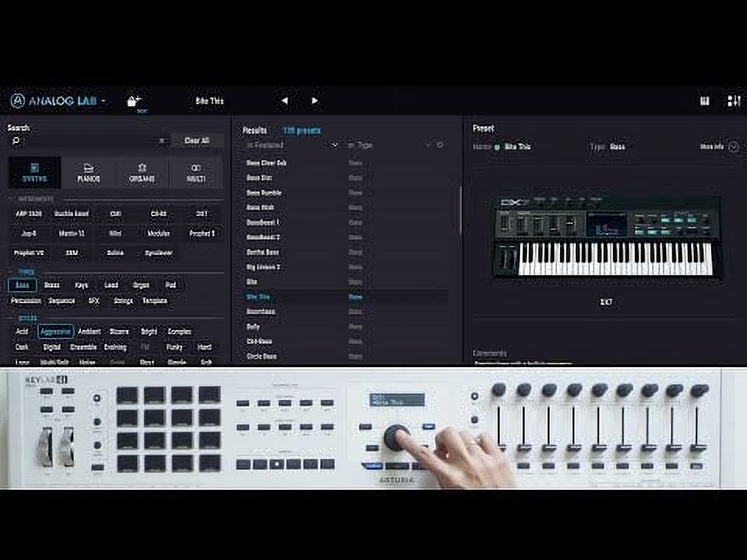Click the results list scrollbar

click(x=460, y=210)
